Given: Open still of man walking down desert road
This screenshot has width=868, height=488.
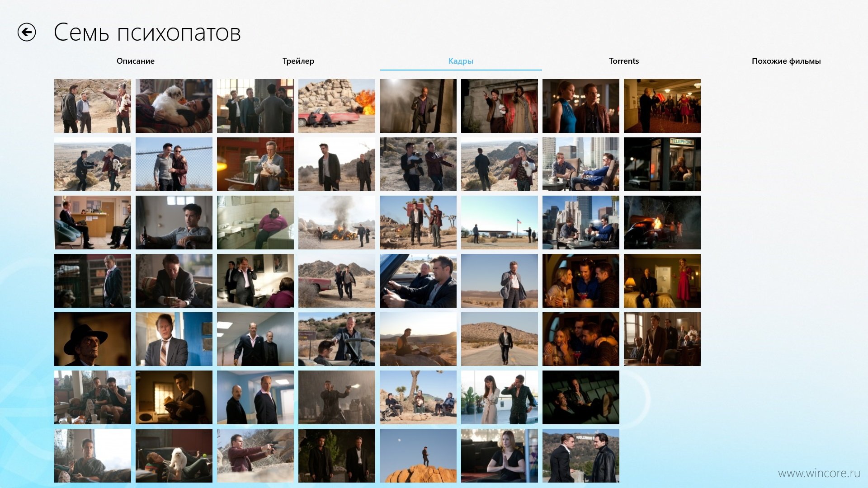Looking at the screenshot, I should point(500,339).
